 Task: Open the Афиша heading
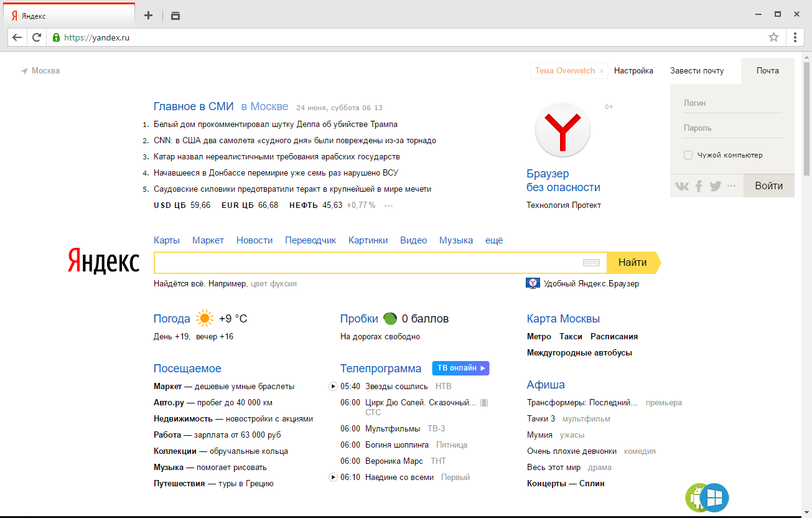pyautogui.click(x=546, y=385)
